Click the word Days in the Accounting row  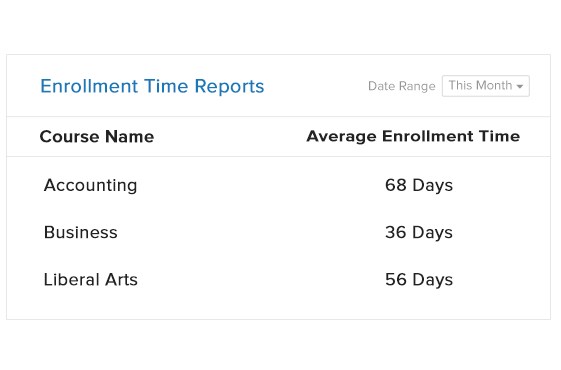point(433,185)
